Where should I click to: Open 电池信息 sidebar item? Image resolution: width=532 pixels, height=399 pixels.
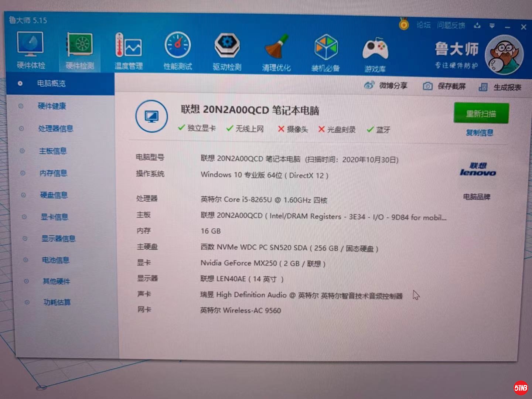click(55, 260)
